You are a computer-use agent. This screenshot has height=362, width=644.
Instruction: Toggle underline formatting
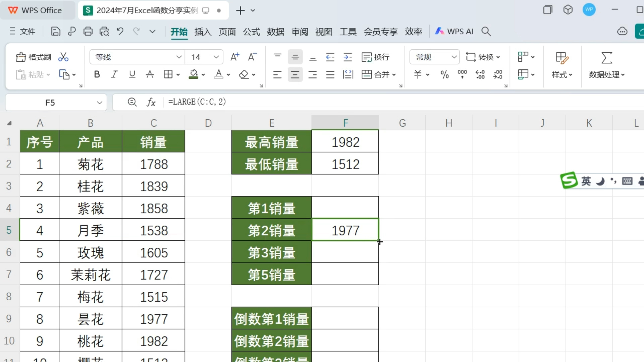click(132, 74)
